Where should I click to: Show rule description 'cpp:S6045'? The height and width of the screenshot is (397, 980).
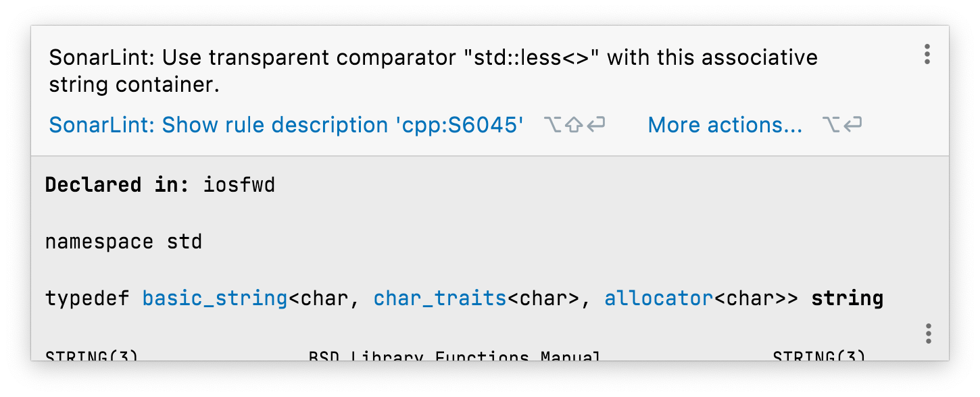tap(284, 124)
